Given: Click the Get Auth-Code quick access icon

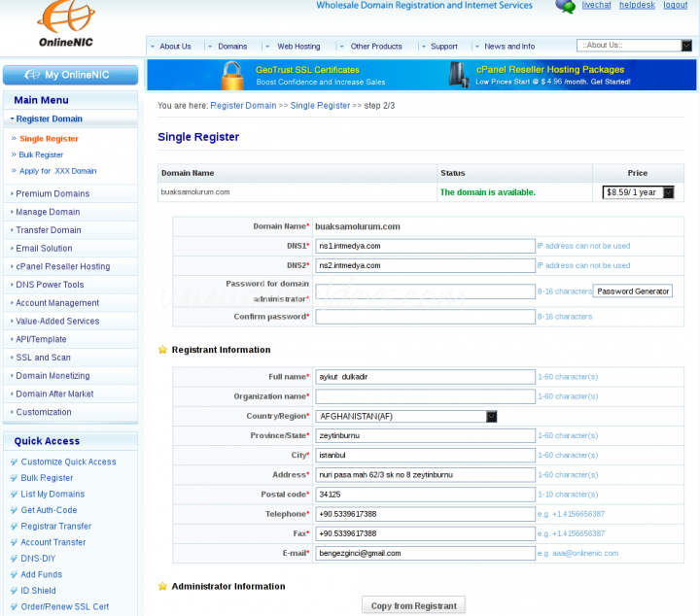Looking at the screenshot, I should pyautogui.click(x=14, y=510).
